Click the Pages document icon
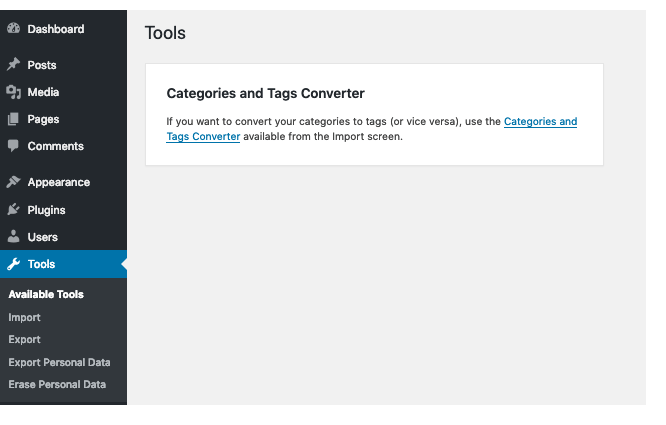Image resolution: width=666 pixels, height=425 pixels. [13, 119]
